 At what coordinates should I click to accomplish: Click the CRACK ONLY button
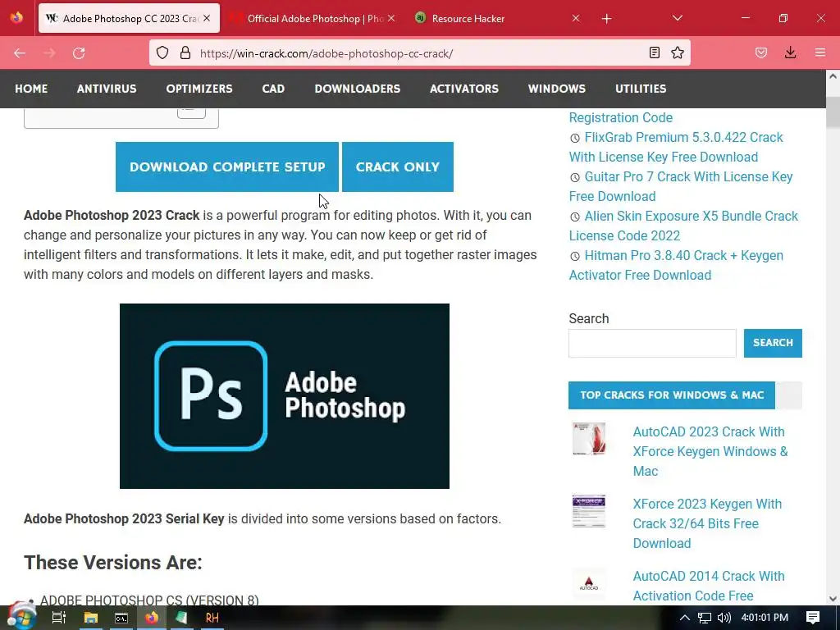click(x=398, y=167)
